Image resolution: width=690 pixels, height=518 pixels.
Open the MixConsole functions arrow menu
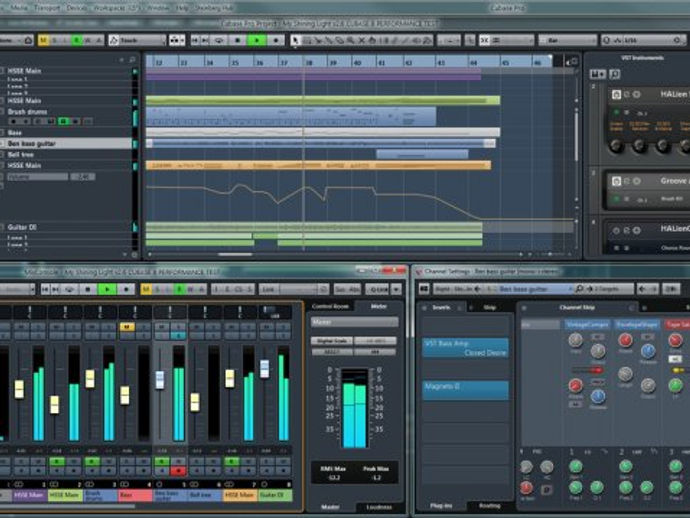click(396, 289)
